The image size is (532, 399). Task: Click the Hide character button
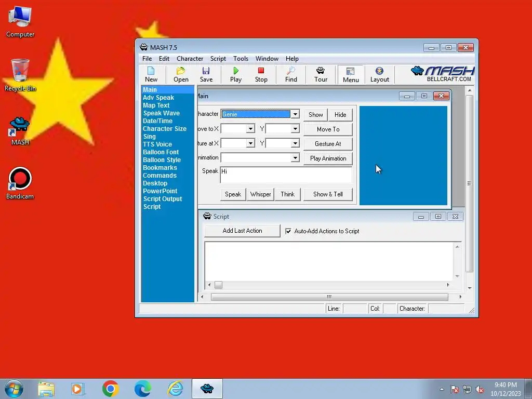[x=340, y=115]
